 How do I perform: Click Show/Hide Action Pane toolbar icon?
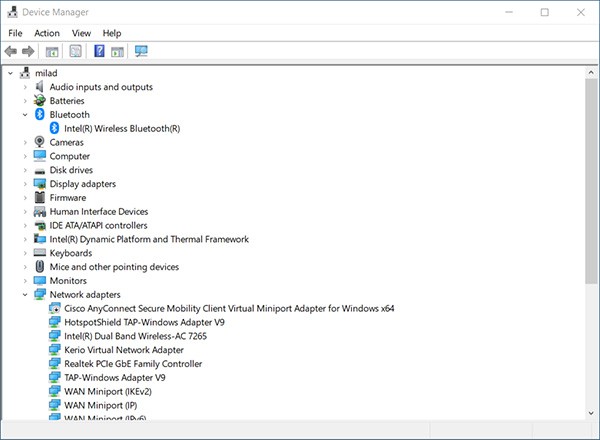pos(117,51)
